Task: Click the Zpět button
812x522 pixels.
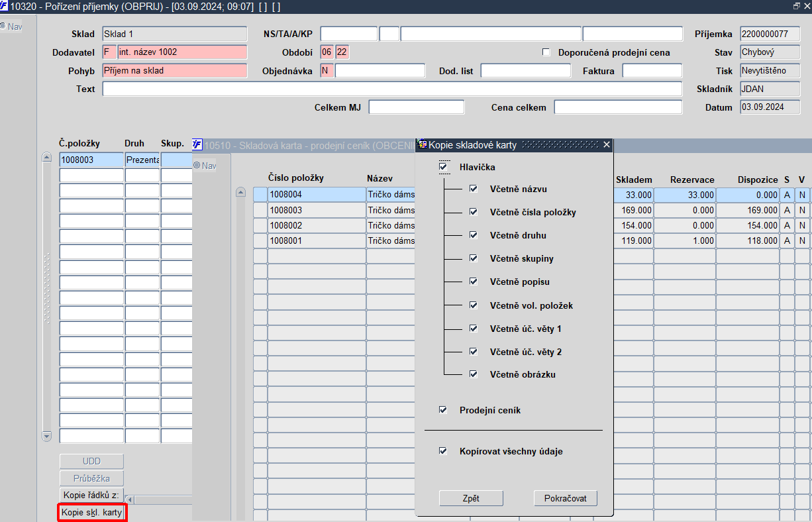Action: pos(472,498)
